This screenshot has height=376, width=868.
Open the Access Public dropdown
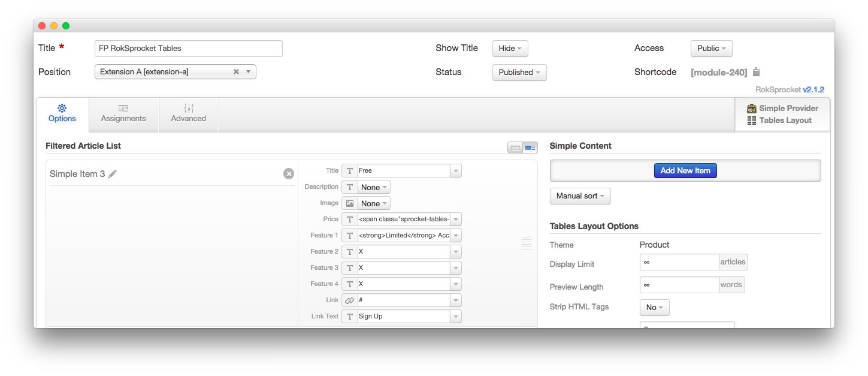coord(711,49)
